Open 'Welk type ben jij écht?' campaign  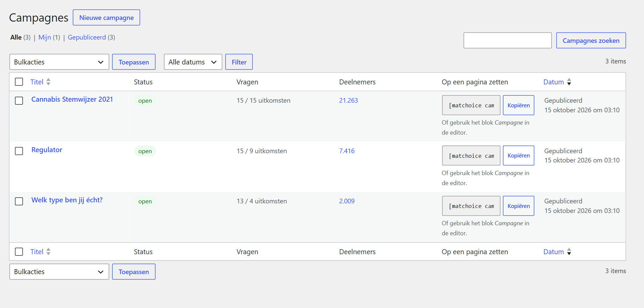coord(67,200)
